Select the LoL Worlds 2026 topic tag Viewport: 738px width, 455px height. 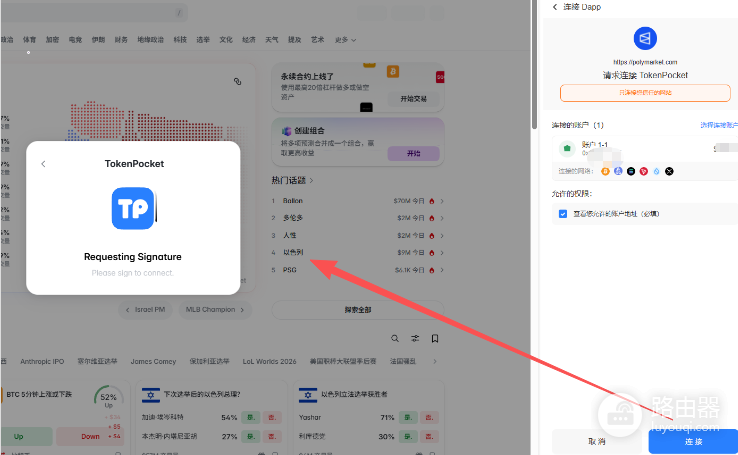coord(269,361)
